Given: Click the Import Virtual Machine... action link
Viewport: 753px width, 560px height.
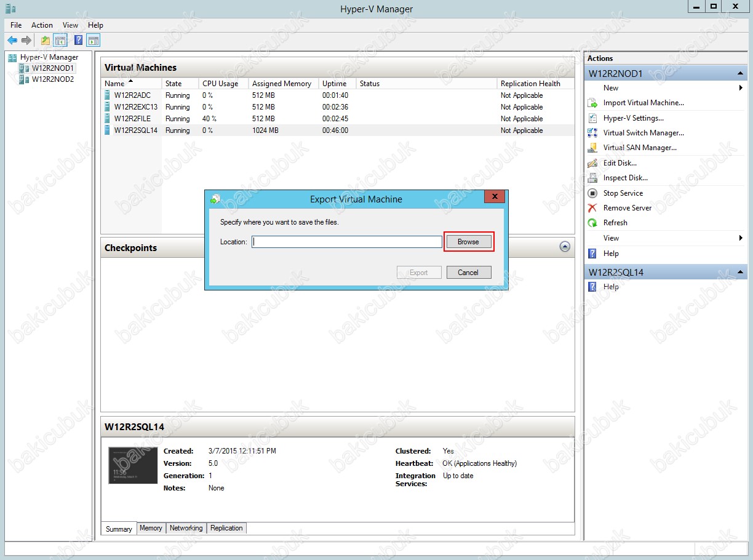Looking at the screenshot, I should (x=643, y=103).
